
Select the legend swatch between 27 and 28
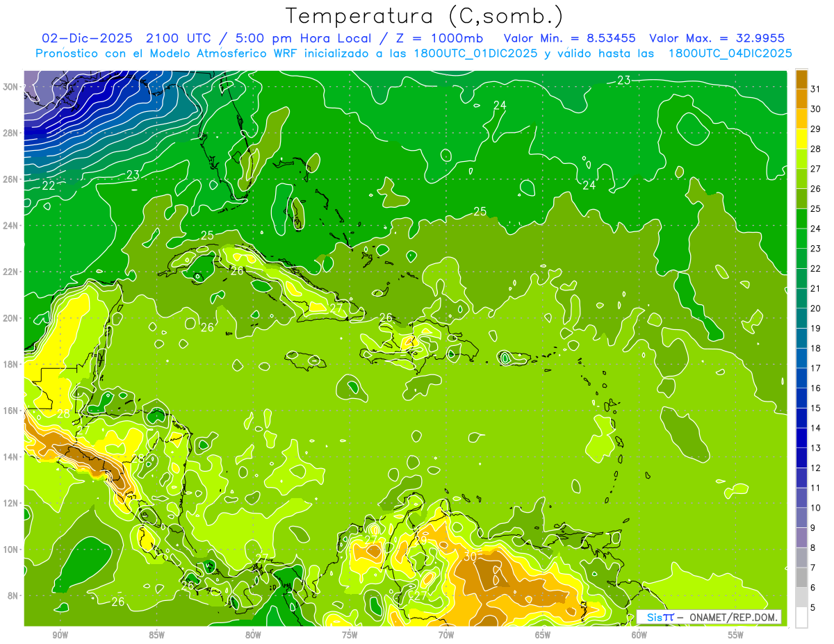coord(801,158)
